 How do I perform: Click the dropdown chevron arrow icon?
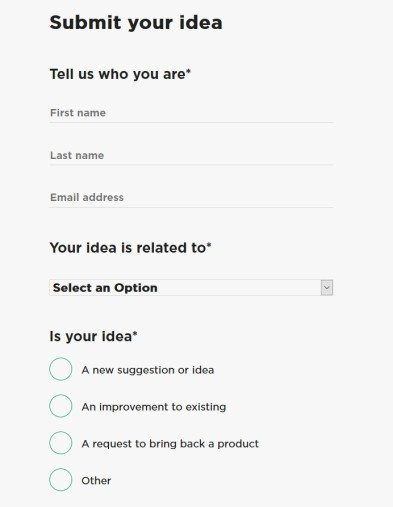pyautogui.click(x=327, y=288)
